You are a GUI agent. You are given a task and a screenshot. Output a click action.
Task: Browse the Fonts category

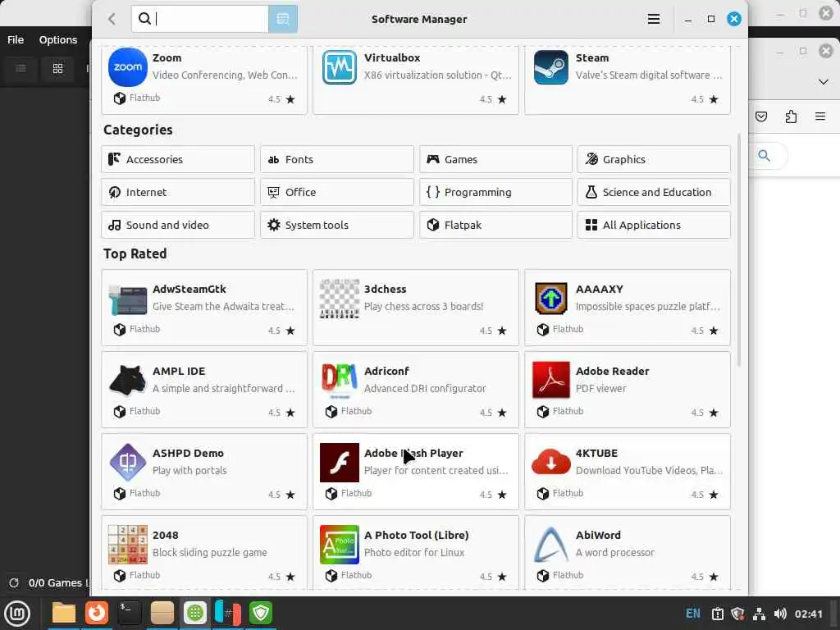tap(336, 159)
